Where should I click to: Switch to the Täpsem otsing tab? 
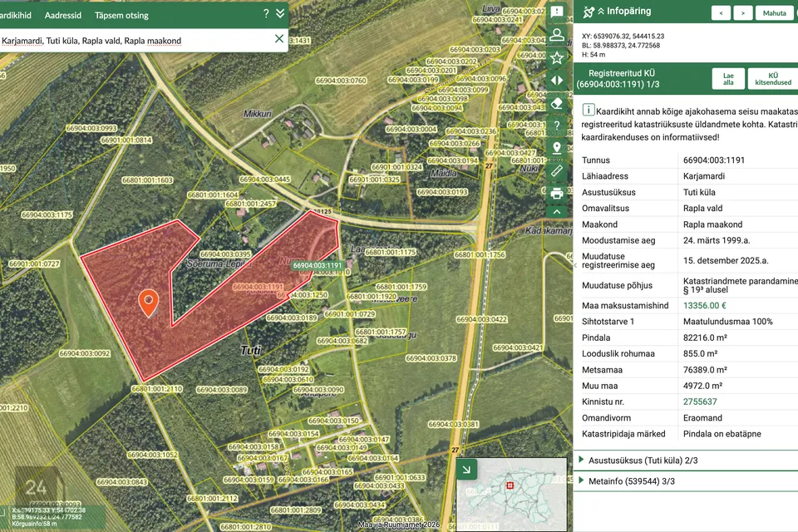[121, 15]
